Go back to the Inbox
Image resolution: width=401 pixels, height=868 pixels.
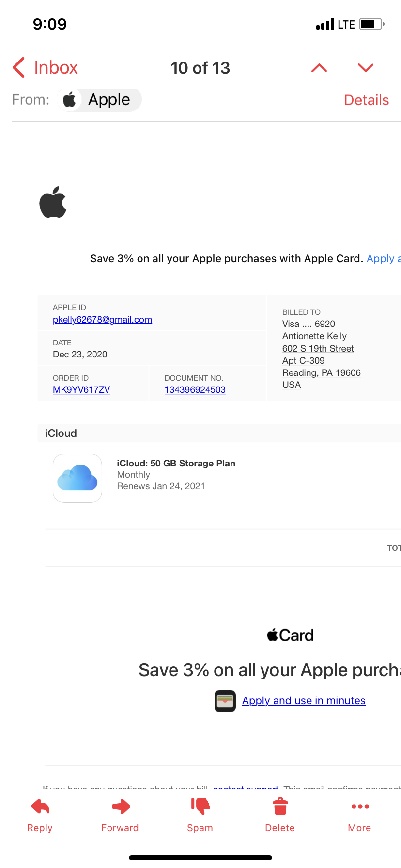(x=45, y=68)
